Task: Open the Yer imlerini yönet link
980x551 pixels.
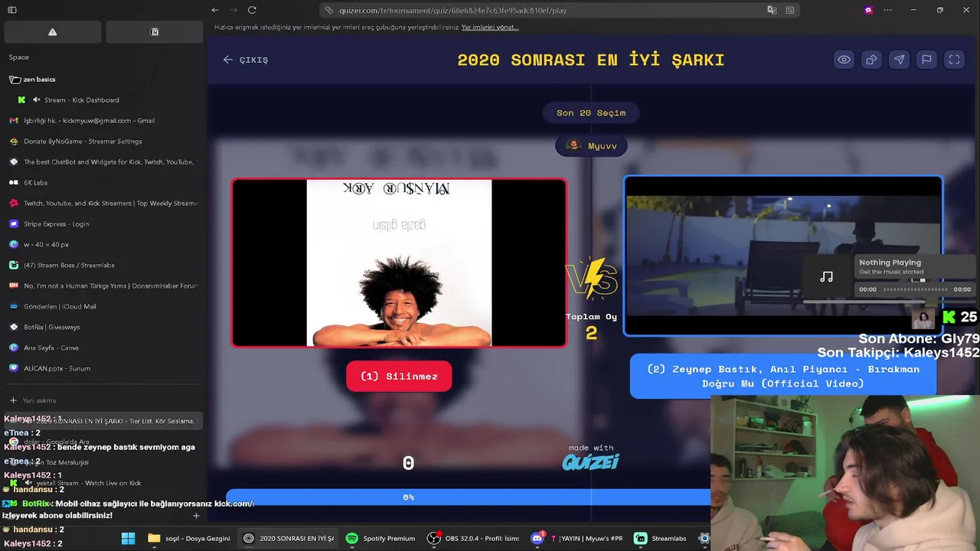Action: (490, 28)
